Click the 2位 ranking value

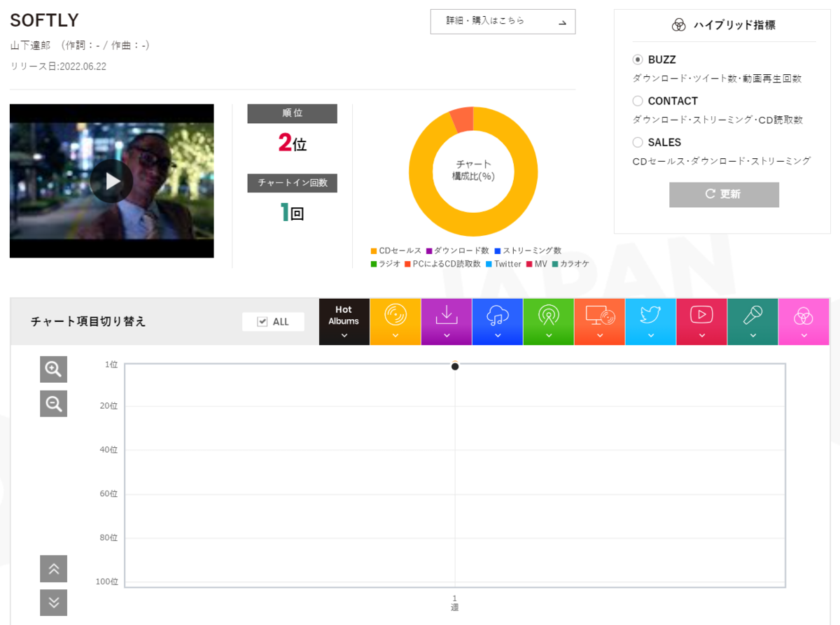pos(292,143)
